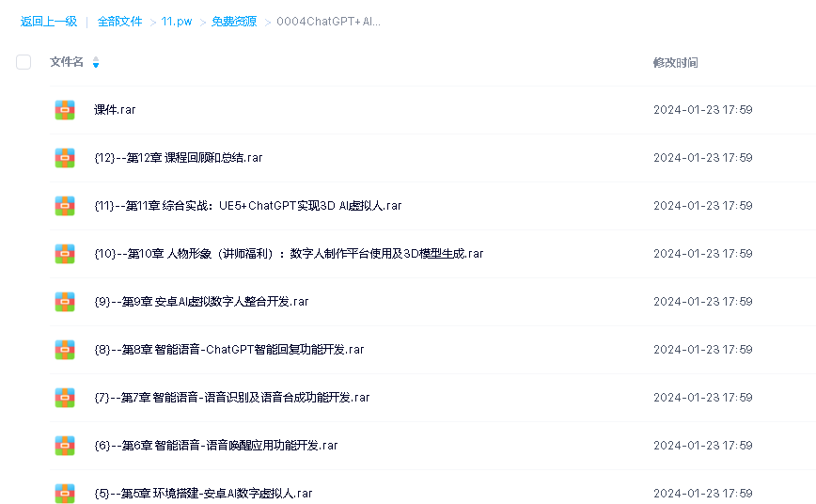Click the archive icon for 第5章 环境搭建
The height and width of the screenshot is (504, 816).
[x=65, y=493]
